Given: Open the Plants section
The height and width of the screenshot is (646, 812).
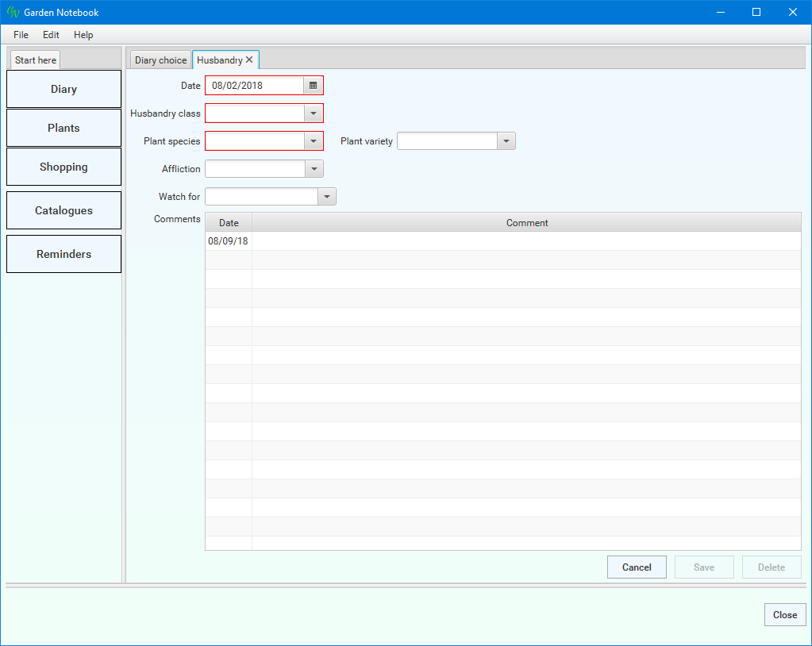Looking at the screenshot, I should 63,128.
